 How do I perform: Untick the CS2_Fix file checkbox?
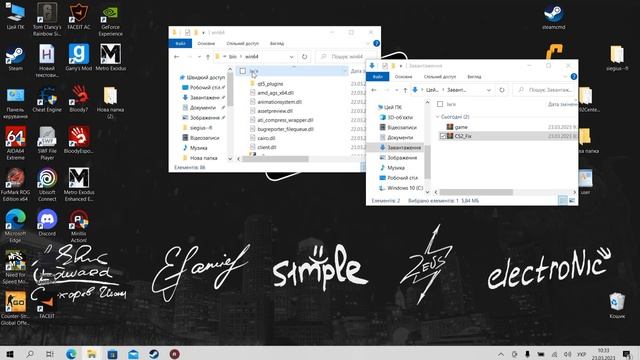(442, 136)
